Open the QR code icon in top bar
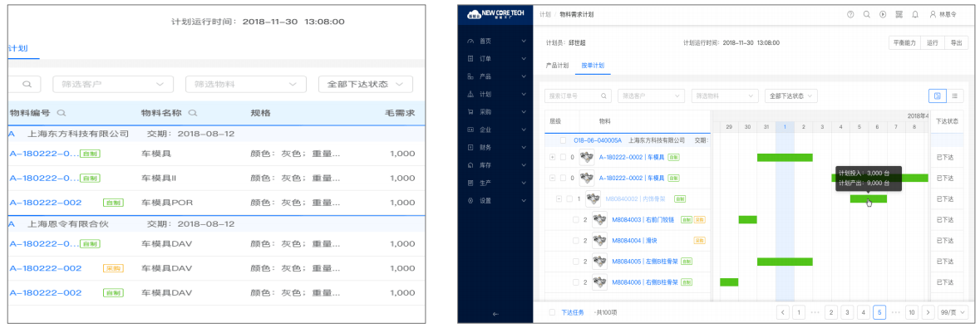 pos(899,14)
